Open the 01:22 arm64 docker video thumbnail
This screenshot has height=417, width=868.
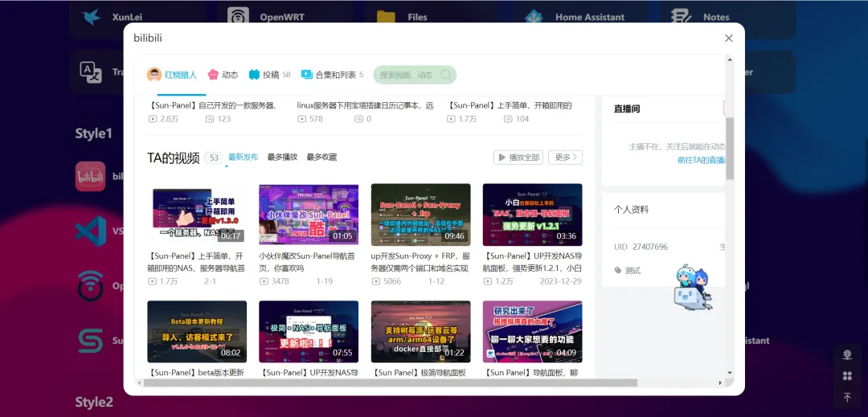420,332
